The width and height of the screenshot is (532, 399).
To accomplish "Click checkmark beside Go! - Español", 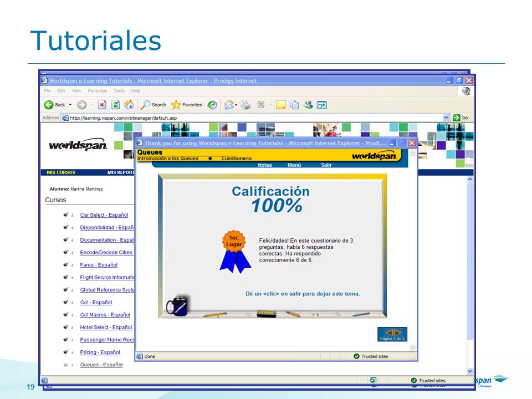I will coord(65,302).
